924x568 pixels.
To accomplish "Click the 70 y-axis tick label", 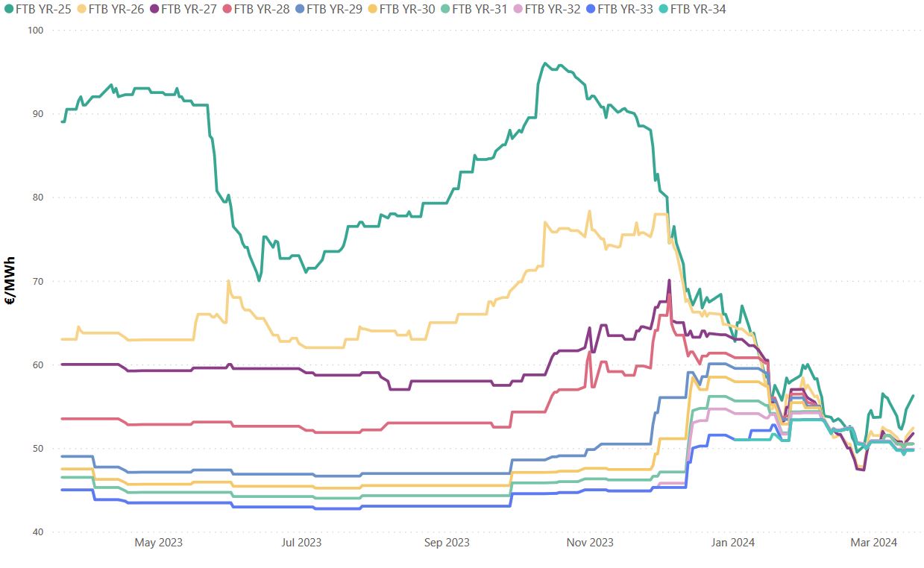I will pos(39,281).
